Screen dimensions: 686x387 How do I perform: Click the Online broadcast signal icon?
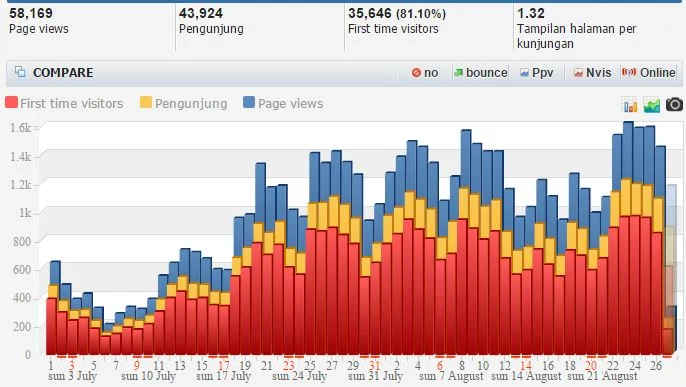(x=629, y=72)
